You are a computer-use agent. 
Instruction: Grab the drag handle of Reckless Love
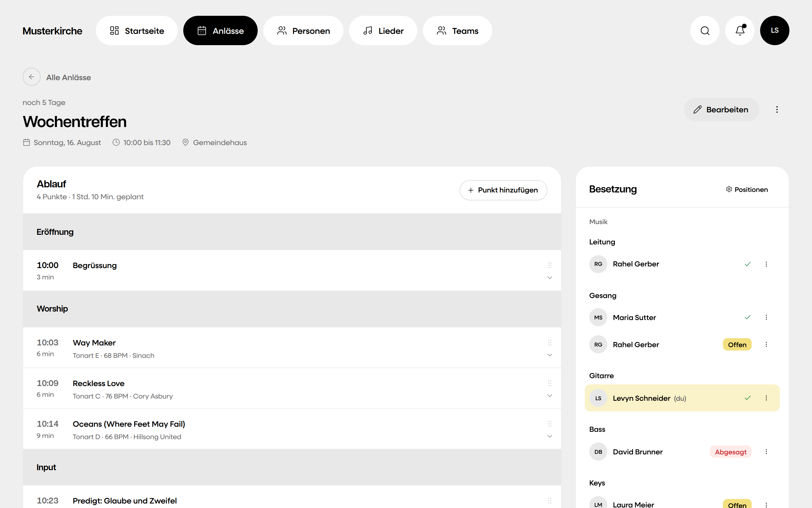(x=550, y=383)
